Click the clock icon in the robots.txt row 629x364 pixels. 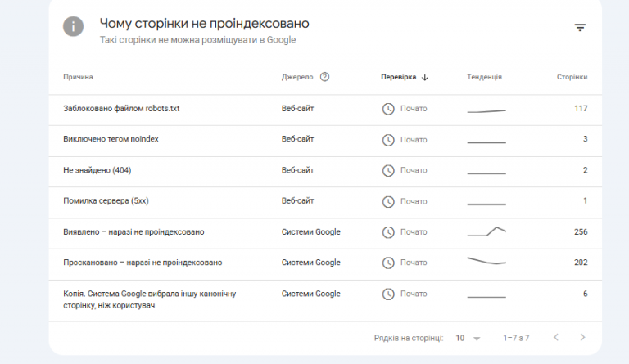(x=388, y=109)
